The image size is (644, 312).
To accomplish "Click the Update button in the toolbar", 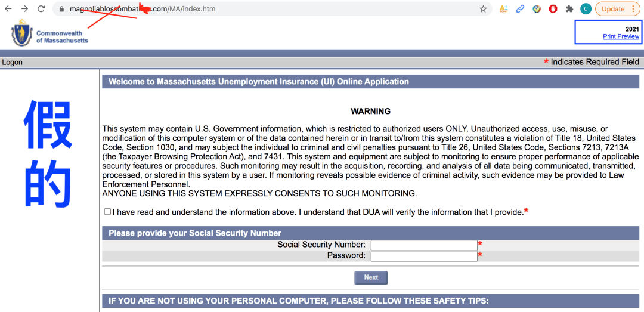I will (x=613, y=8).
